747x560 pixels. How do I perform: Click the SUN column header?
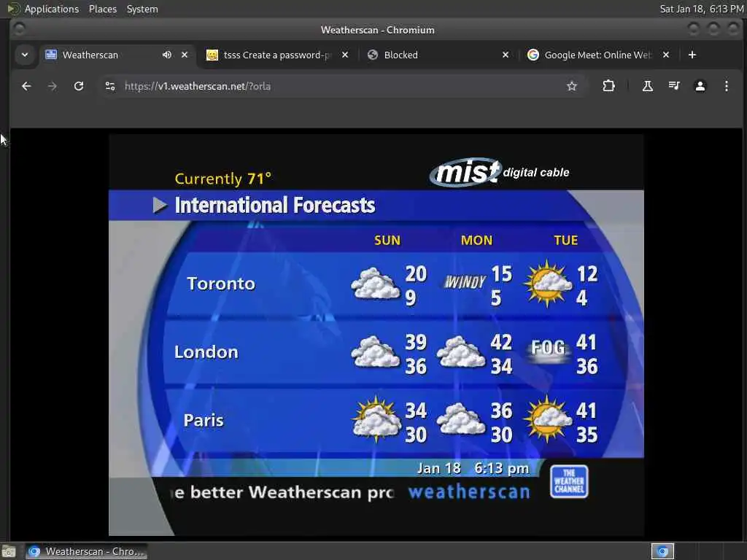click(x=387, y=241)
